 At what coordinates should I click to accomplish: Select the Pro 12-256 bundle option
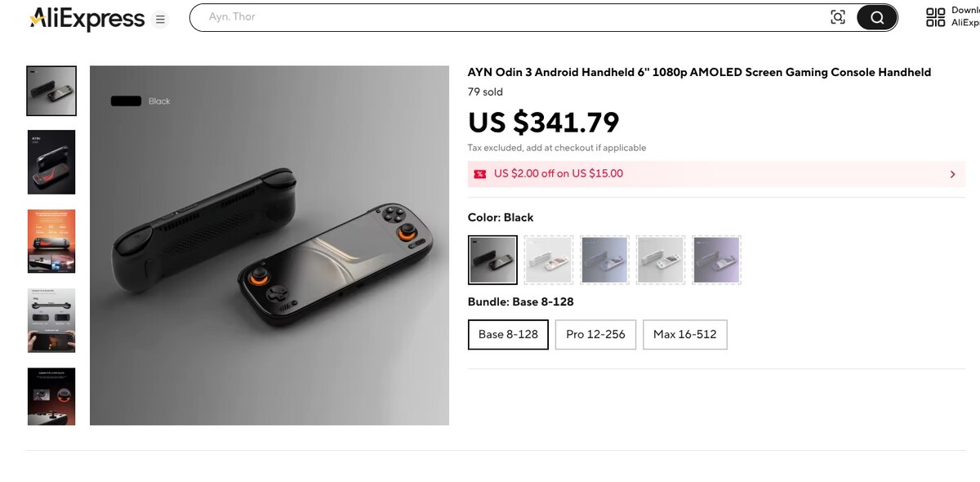595,334
